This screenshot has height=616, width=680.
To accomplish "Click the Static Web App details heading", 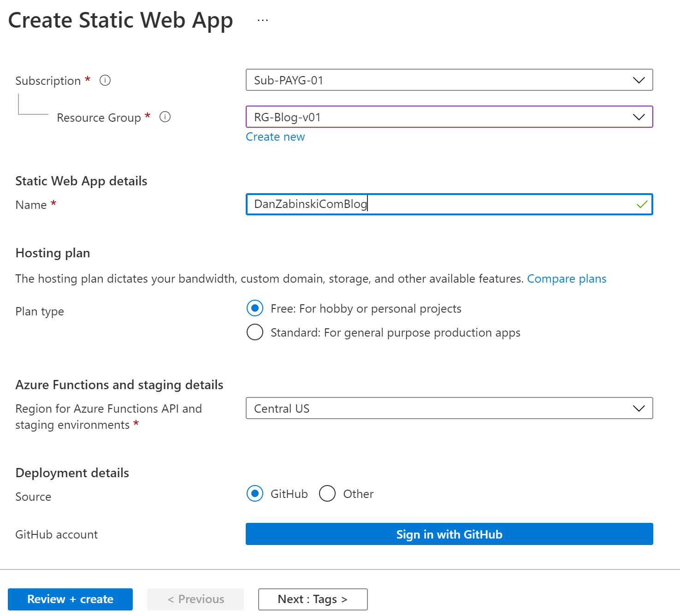I will (81, 181).
